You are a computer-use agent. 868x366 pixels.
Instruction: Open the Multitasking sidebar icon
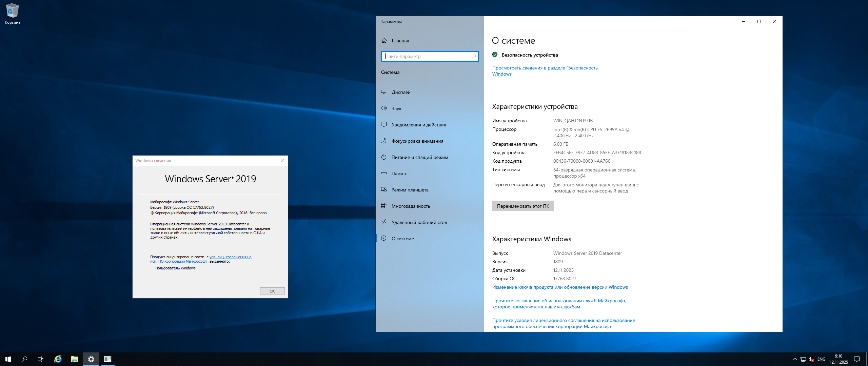[384, 206]
